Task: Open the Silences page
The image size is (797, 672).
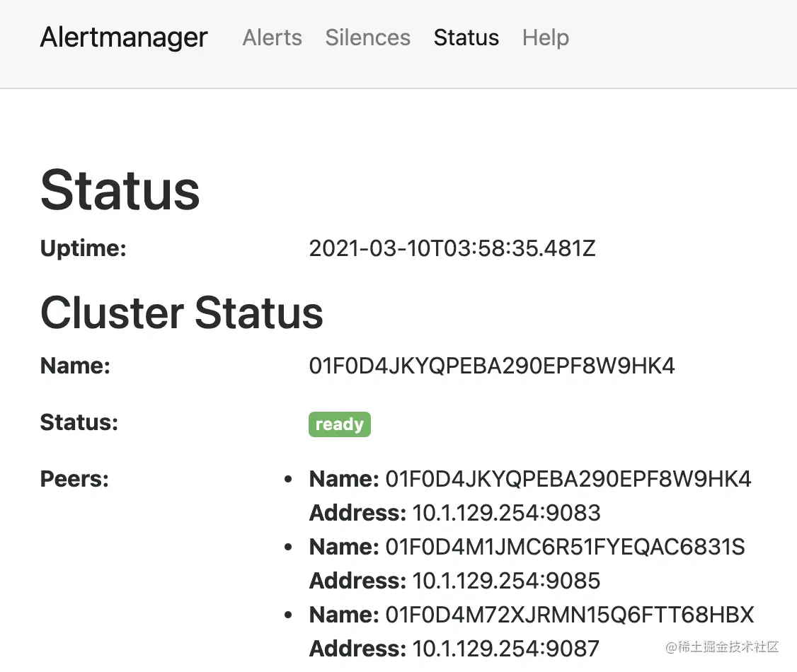Action: (x=367, y=37)
